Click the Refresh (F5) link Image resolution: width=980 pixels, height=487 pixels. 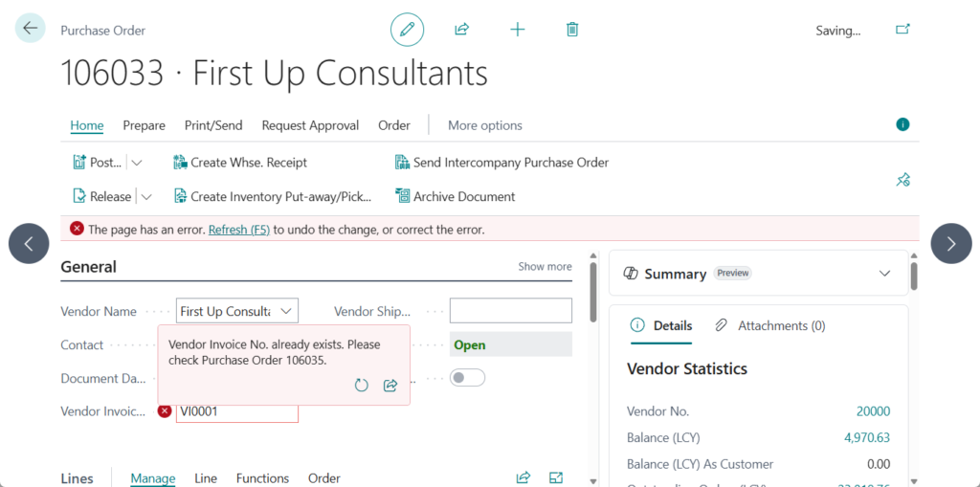pos(239,230)
